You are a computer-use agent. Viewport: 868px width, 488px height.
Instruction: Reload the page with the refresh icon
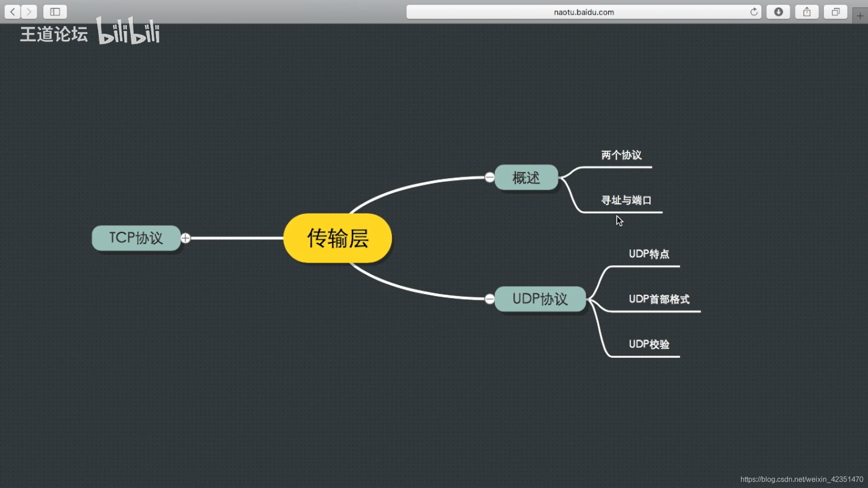[x=754, y=12]
